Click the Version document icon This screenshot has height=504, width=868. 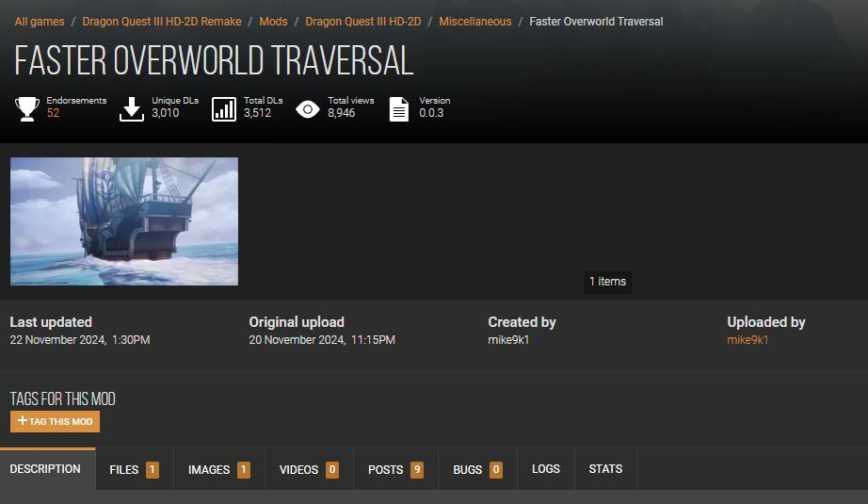[399, 109]
